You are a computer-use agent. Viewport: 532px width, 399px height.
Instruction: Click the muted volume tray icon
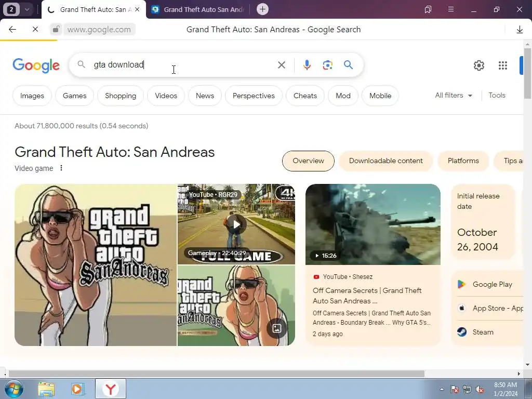tap(480, 390)
